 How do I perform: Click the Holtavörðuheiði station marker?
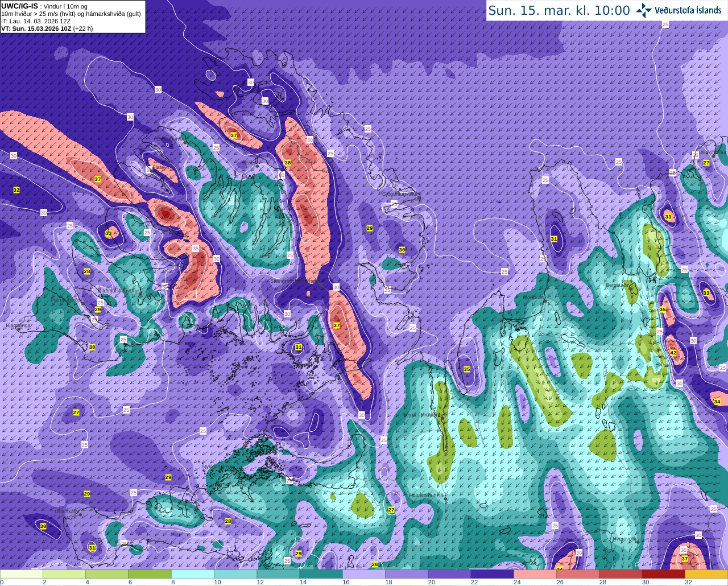445,499
